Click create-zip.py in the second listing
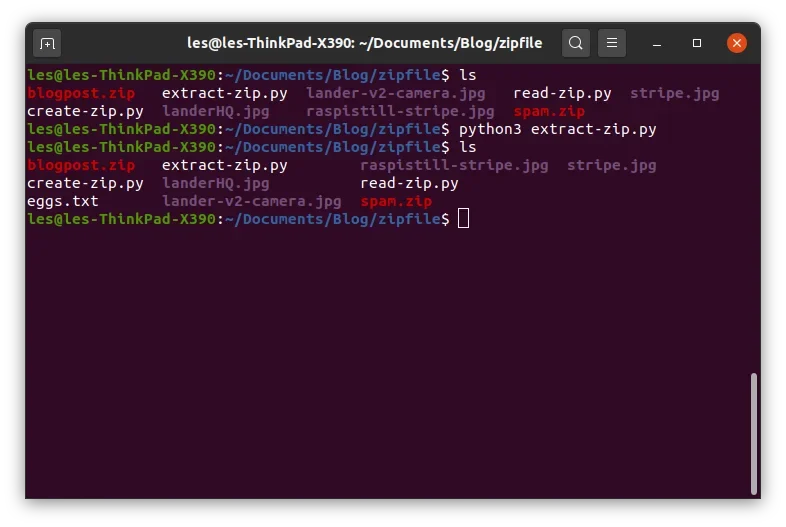This screenshot has height=527, width=786. point(85,184)
